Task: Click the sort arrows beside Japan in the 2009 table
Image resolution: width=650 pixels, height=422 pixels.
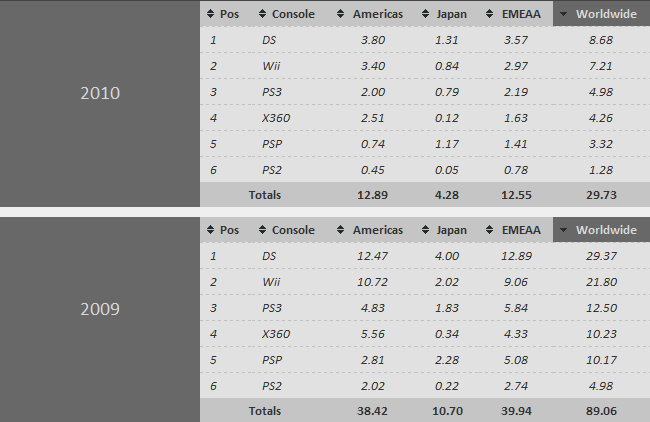Action: coord(427,230)
